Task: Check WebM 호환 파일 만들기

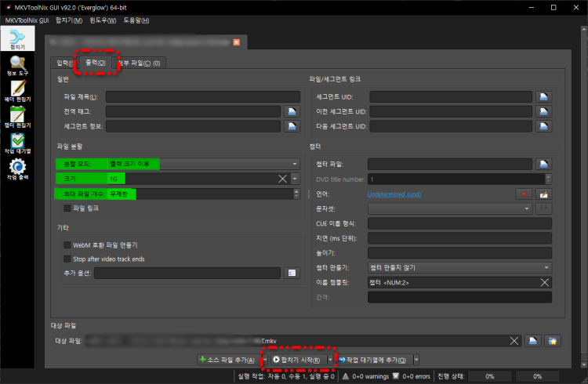Action: coord(67,245)
